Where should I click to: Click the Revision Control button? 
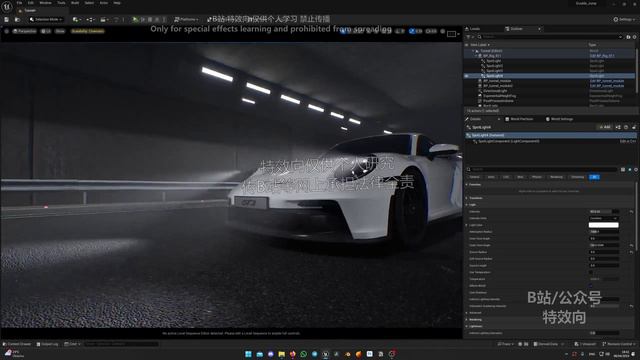619,344
